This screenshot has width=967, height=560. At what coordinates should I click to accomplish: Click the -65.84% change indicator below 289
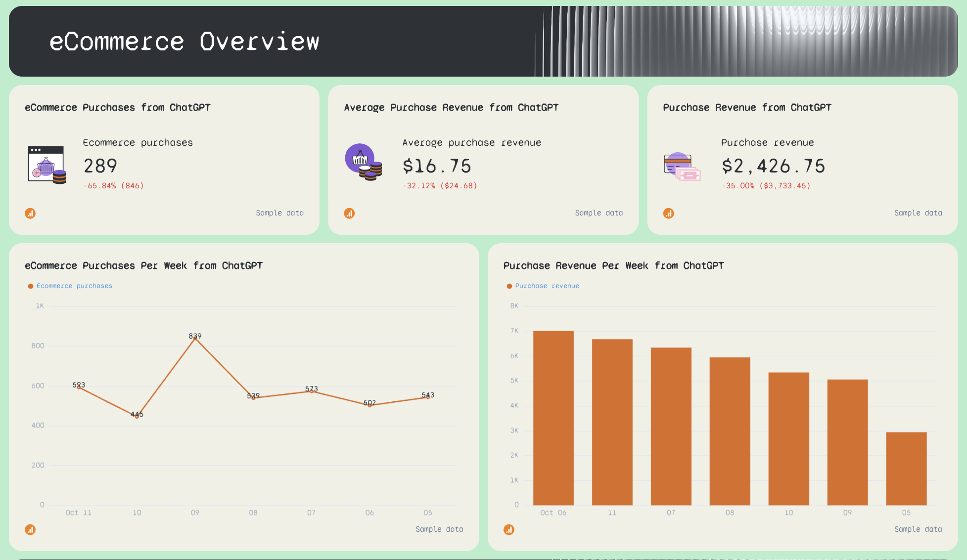[x=113, y=185]
